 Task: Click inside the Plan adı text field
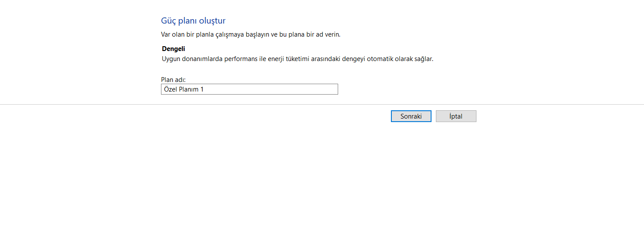[249, 89]
